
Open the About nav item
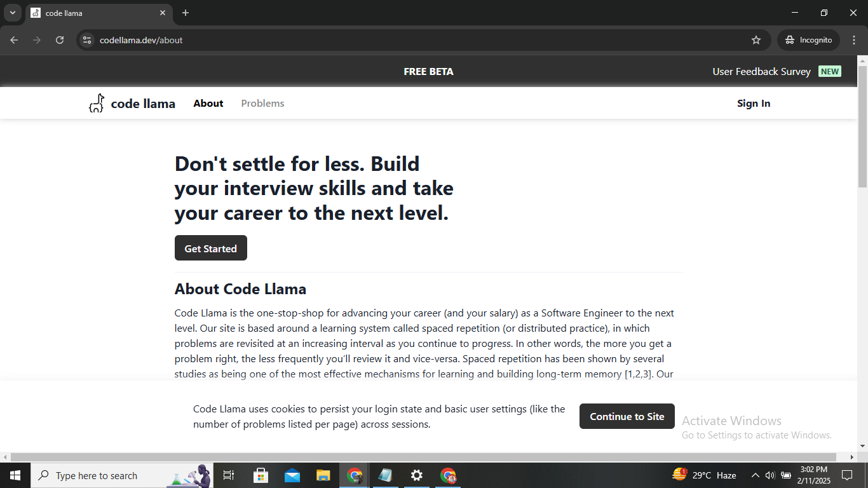[208, 104]
